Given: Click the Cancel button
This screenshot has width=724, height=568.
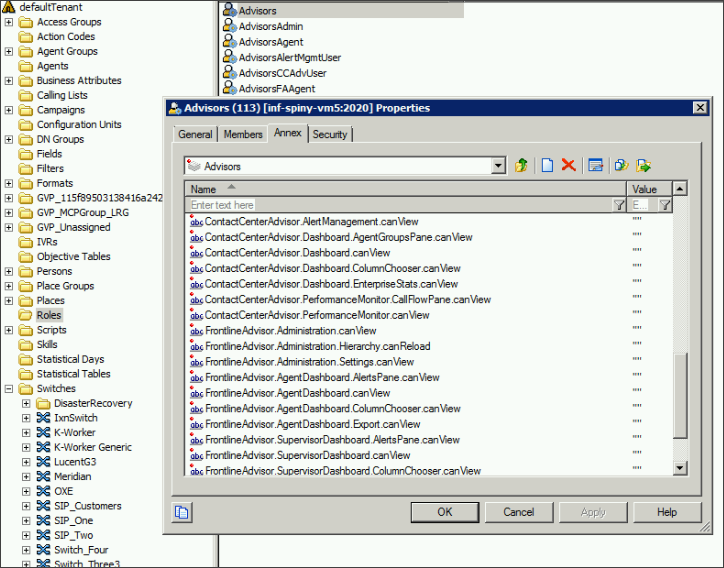Looking at the screenshot, I should click(x=519, y=512).
